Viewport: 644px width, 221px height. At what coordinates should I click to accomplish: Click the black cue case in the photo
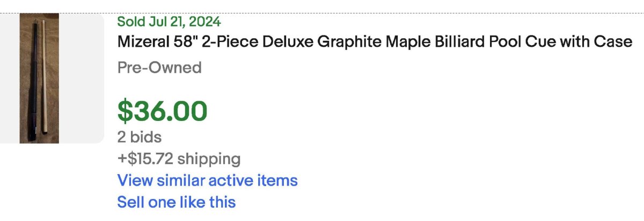click(x=32, y=81)
